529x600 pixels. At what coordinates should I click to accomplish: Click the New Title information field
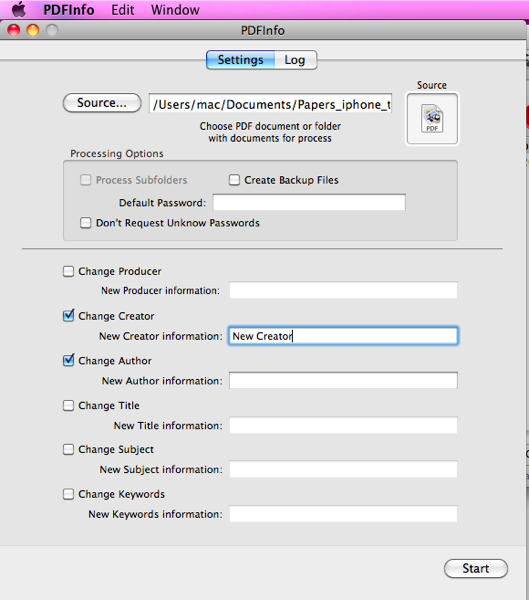pyautogui.click(x=343, y=425)
